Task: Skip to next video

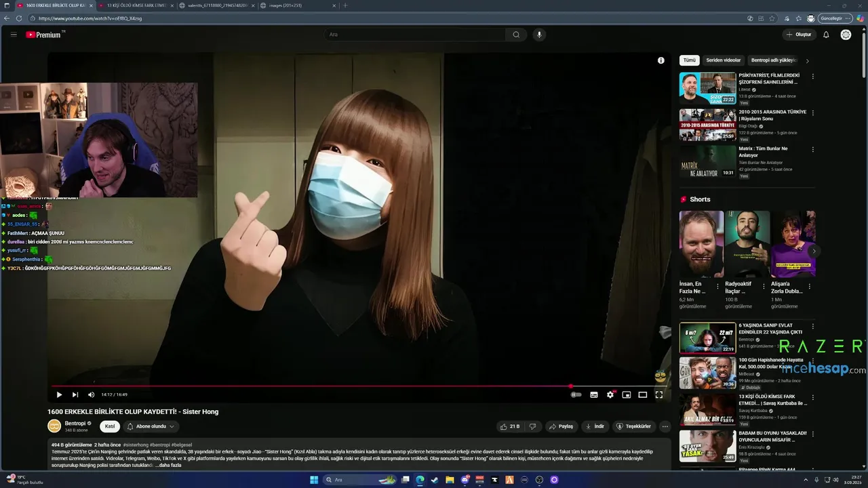Action: point(75,394)
